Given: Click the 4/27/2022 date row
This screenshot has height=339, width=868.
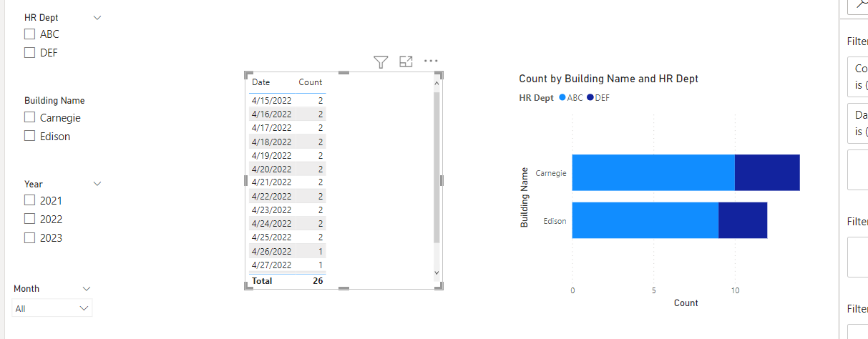Looking at the screenshot, I should pyautogui.click(x=287, y=265).
